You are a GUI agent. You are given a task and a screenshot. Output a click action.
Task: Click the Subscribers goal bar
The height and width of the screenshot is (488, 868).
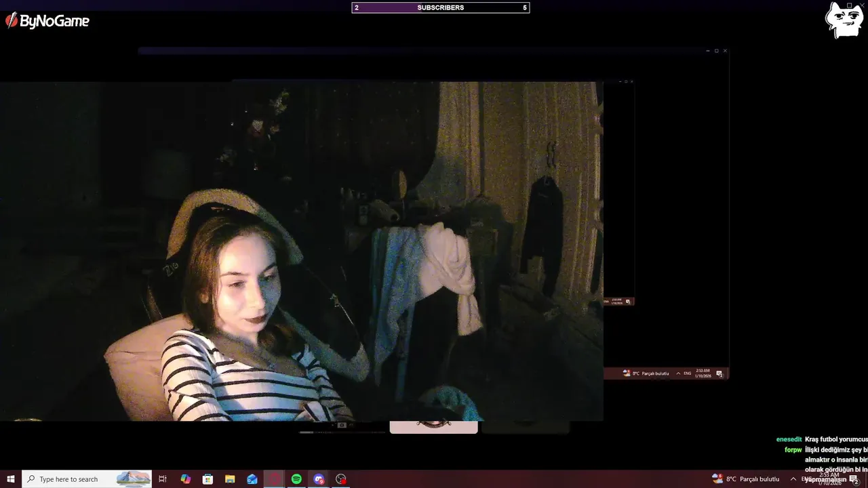440,7
